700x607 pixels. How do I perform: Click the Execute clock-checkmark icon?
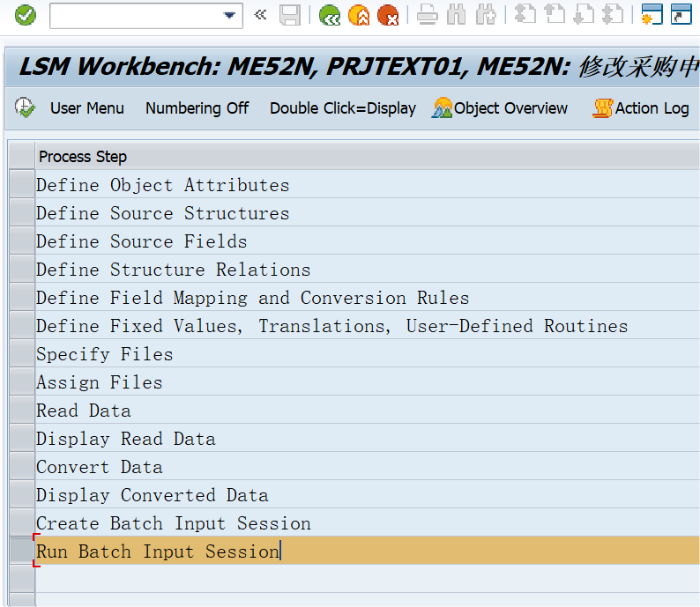click(x=25, y=108)
